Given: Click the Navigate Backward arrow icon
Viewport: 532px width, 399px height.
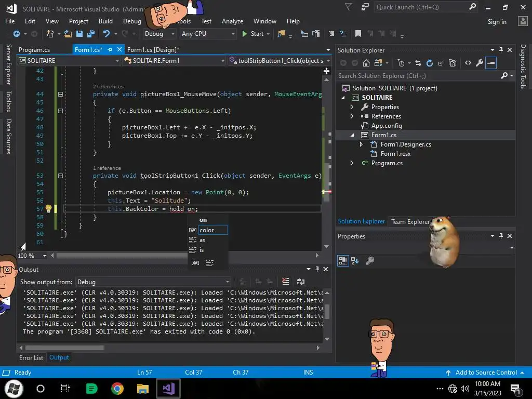Looking at the screenshot, I should [x=16, y=34].
